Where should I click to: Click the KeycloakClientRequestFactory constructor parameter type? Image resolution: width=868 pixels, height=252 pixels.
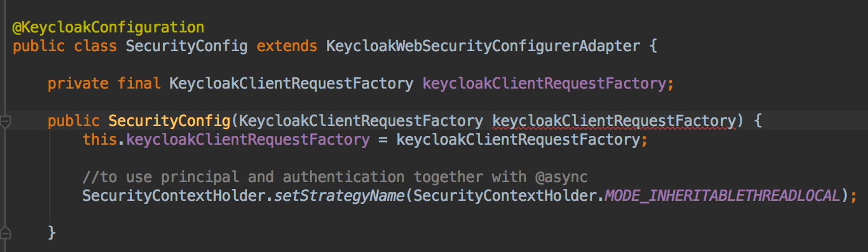point(361,121)
